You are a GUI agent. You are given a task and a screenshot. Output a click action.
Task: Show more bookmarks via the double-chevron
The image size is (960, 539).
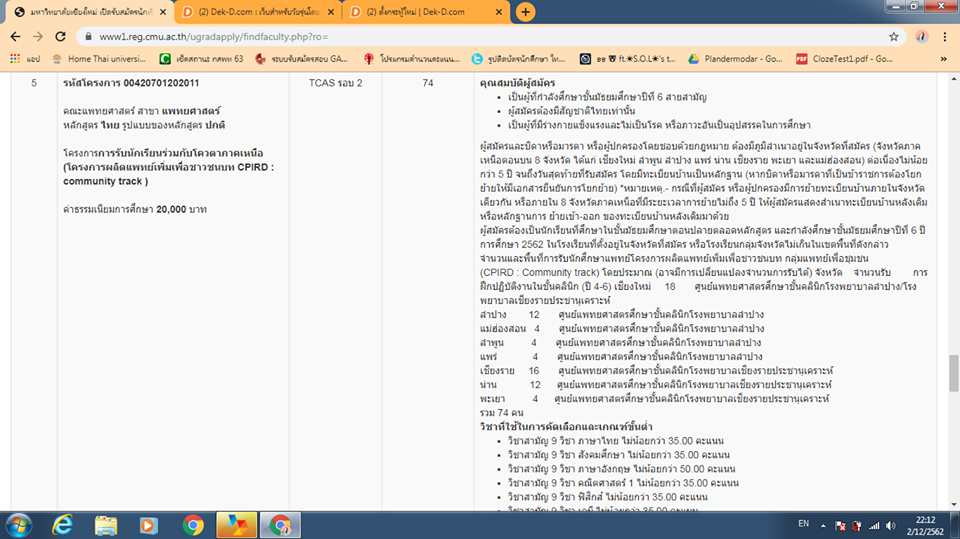pos(943,59)
